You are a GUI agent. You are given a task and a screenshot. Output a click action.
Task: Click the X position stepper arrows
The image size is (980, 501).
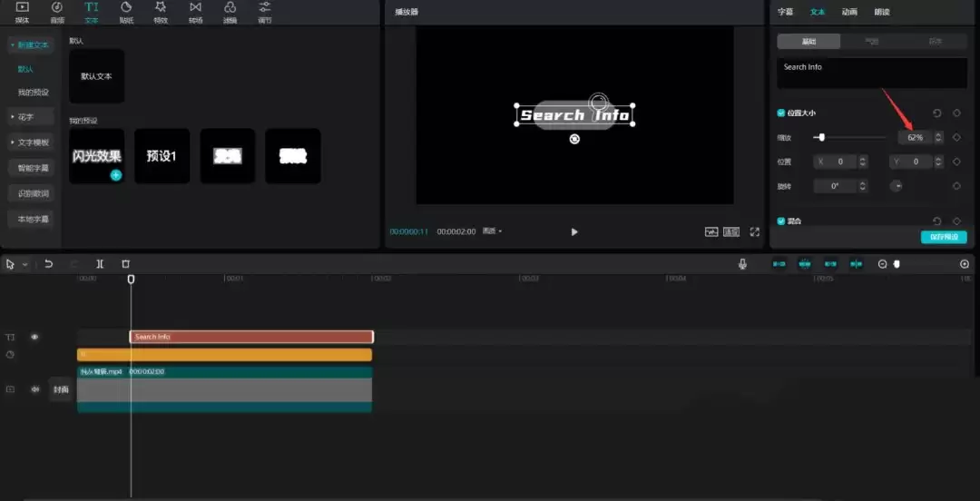[863, 162]
